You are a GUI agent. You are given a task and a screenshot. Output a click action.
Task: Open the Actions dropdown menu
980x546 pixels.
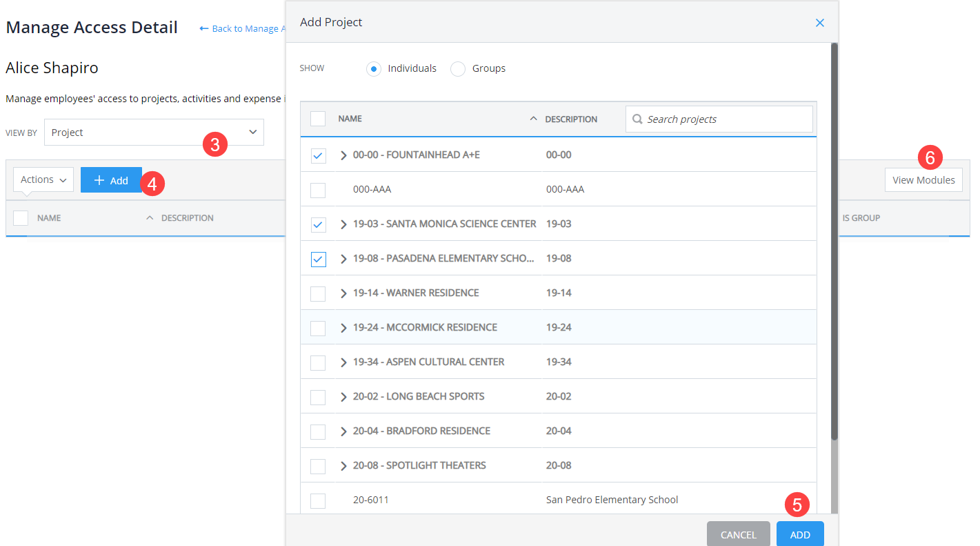[x=43, y=179]
